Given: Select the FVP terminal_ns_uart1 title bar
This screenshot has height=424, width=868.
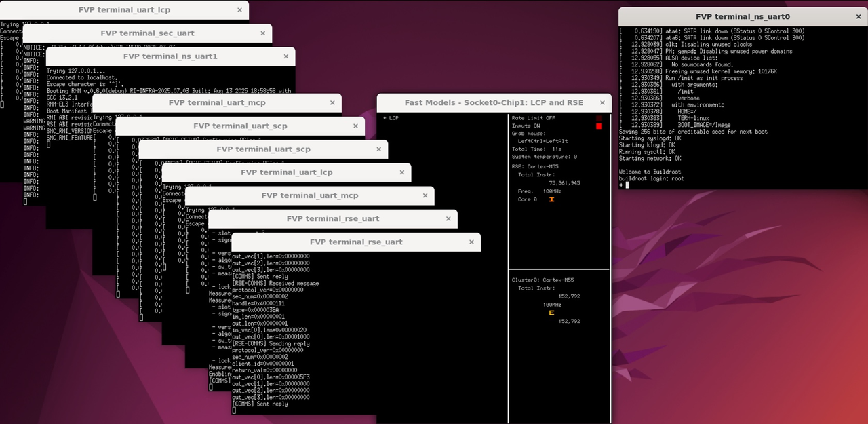Looking at the screenshot, I should 170,56.
